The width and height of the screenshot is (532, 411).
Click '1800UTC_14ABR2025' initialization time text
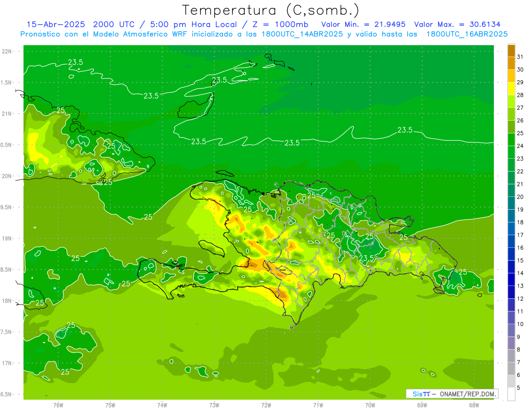click(x=302, y=34)
